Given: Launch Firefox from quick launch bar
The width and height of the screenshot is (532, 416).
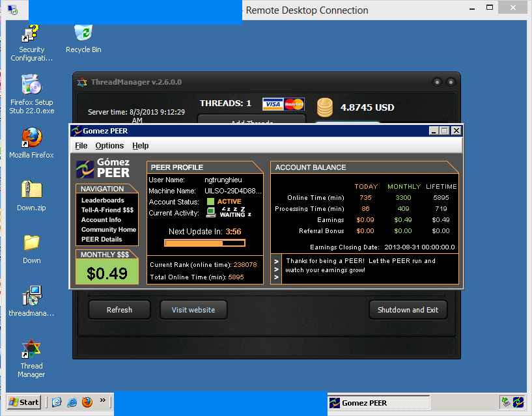Looking at the screenshot, I should tap(87, 402).
